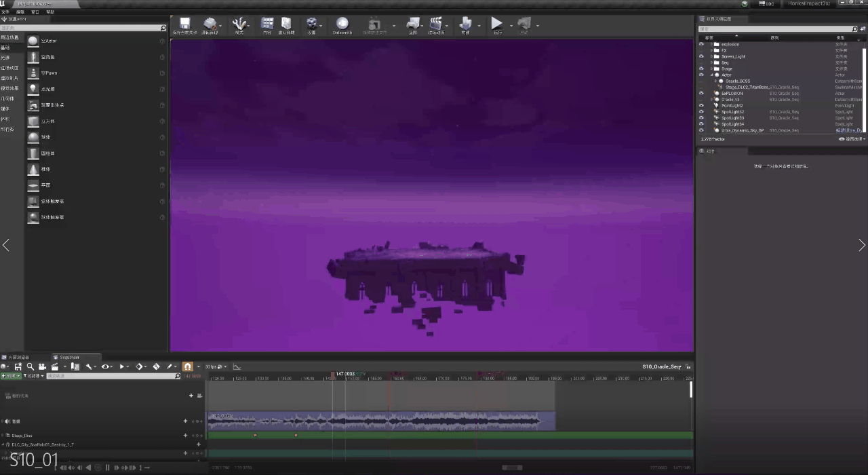Click the Place Actors search field
This screenshot has width=868, height=475.
pyautogui.click(x=83, y=28)
